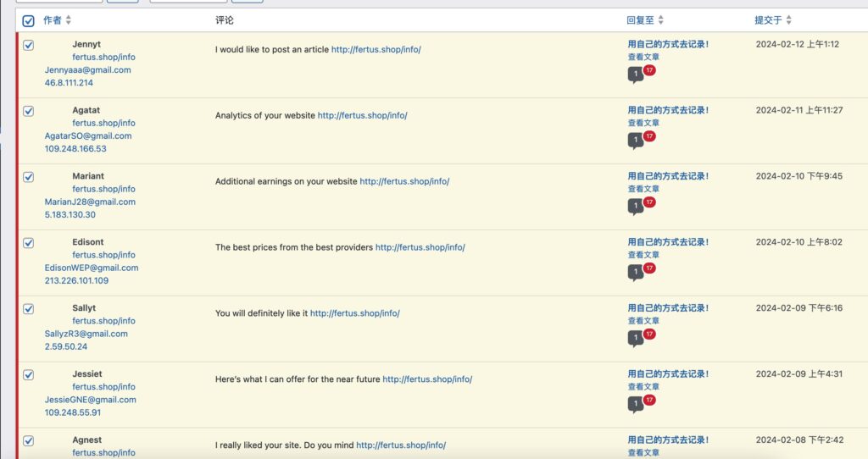The image size is (868, 459).
Task: Uncheck the checkbox for Jennyt's comment
Action: point(28,46)
